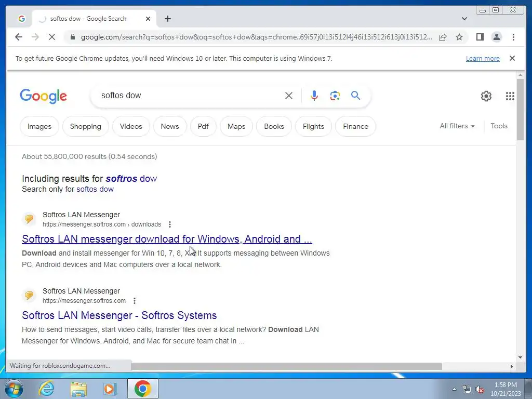
Task: Filter results by Maps
Action: pos(236,126)
